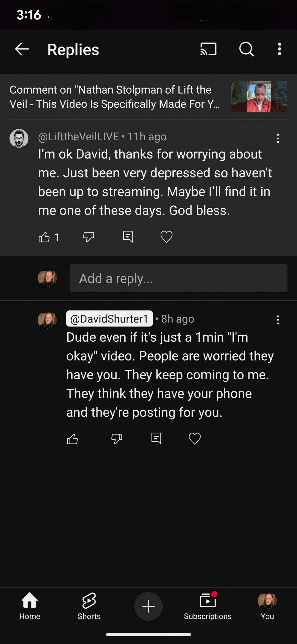This screenshot has width=297, height=644.
Task: Tap the Add a reply field
Action: pos(178,278)
